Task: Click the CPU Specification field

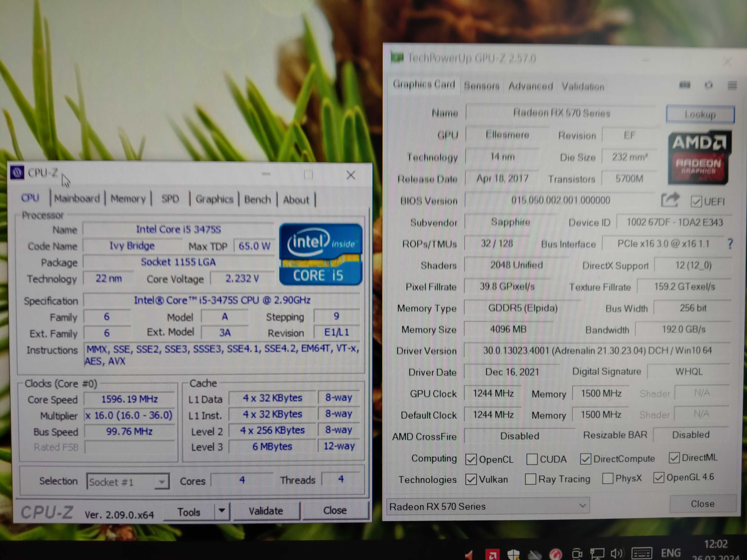Action: coord(222,300)
